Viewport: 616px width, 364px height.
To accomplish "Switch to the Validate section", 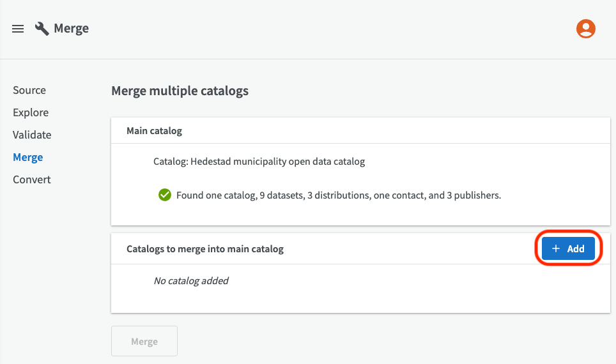I will click(x=32, y=135).
